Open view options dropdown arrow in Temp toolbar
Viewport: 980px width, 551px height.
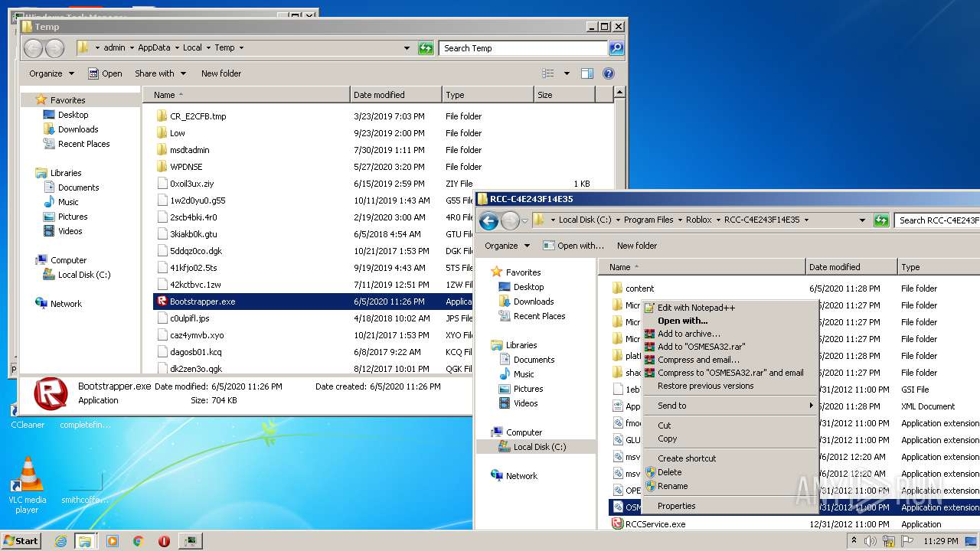(x=567, y=73)
